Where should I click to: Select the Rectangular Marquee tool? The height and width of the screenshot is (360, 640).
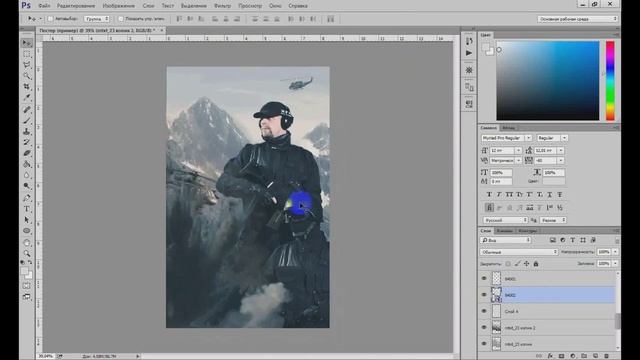[x=27, y=54]
